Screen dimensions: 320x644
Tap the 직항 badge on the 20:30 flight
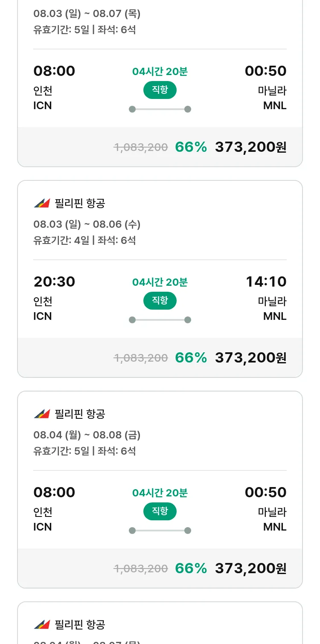160,301
